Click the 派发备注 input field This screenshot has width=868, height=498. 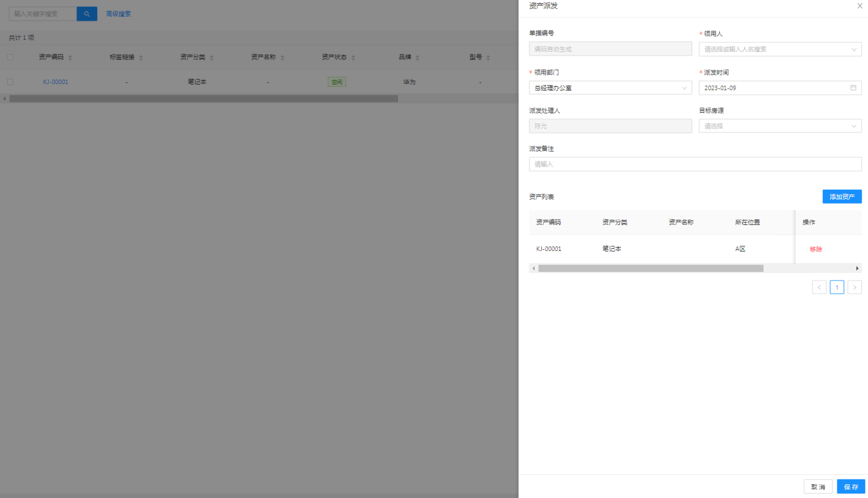(x=694, y=164)
